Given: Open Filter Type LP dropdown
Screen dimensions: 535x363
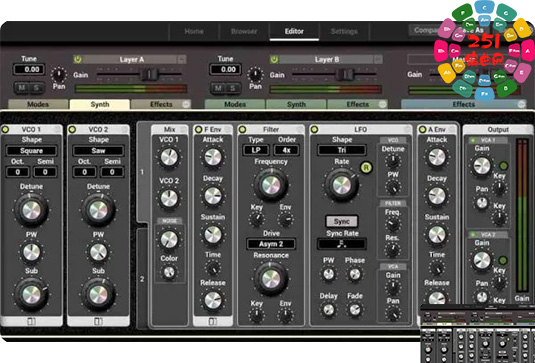Looking at the screenshot, I should pyautogui.click(x=256, y=150).
